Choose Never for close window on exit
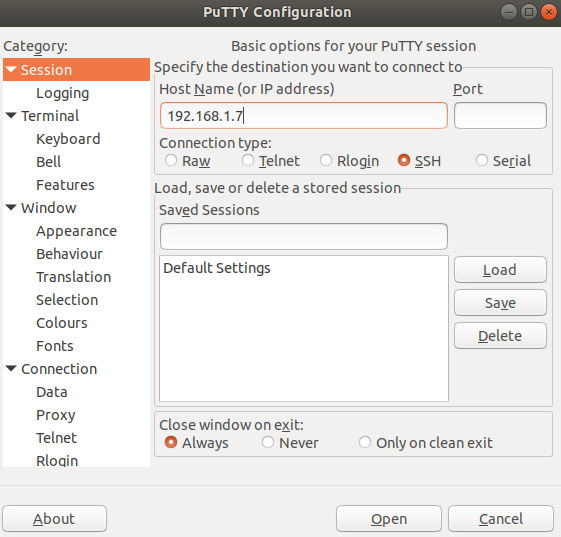The width and height of the screenshot is (561, 537). pyautogui.click(x=268, y=443)
